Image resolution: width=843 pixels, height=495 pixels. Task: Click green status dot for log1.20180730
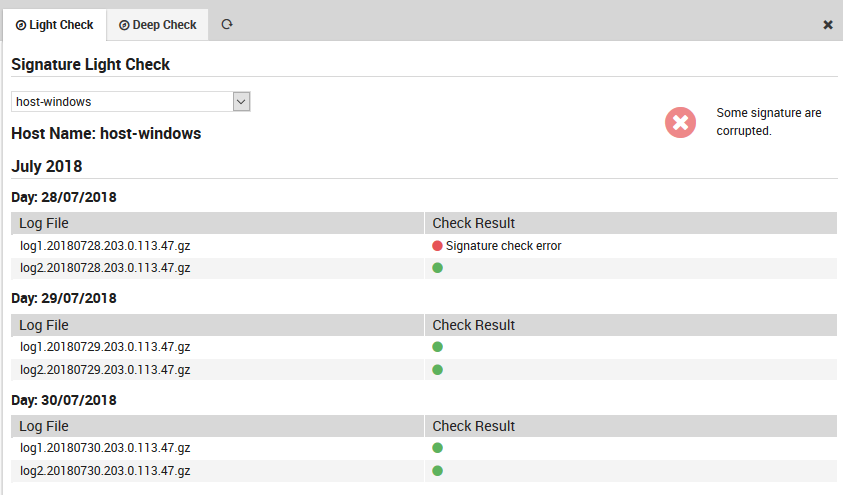pos(437,448)
